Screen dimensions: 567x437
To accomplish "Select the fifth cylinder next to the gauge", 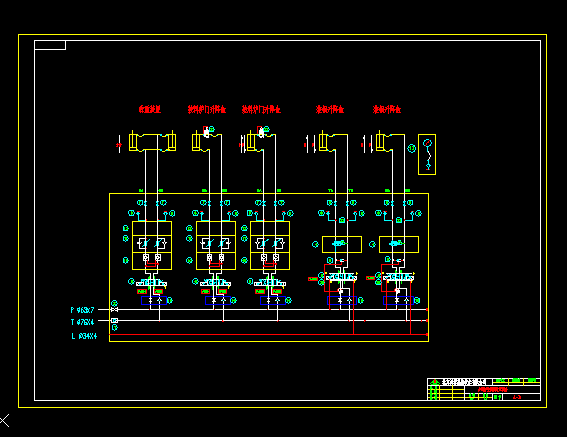I will (380, 142).
